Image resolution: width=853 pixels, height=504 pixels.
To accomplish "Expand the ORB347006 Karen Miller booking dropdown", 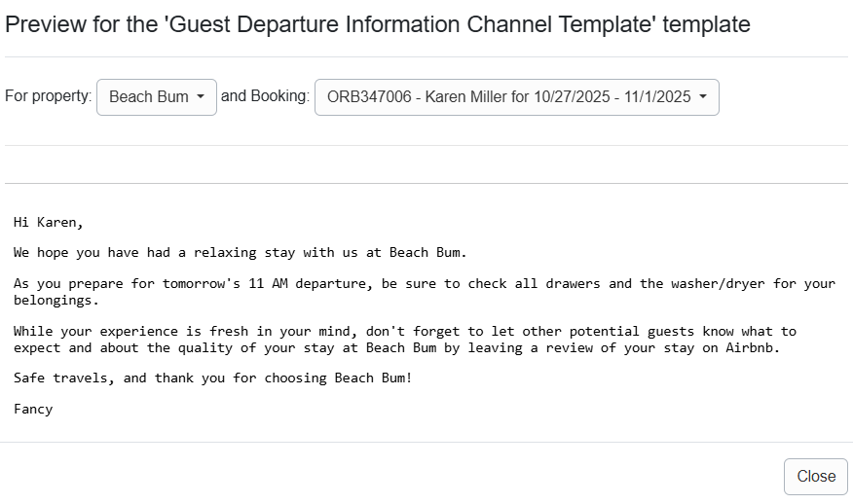I will [x=516, y=97].
